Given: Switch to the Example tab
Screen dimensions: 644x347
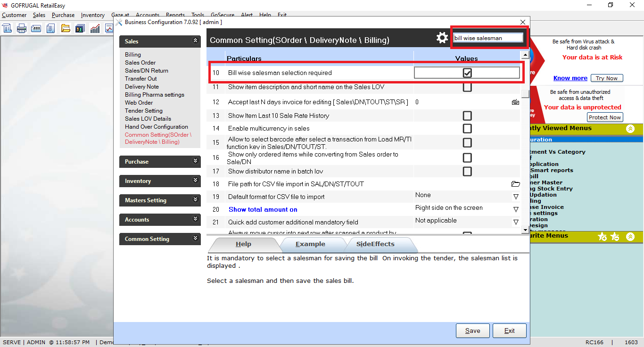Looking at the screenshot, I should click(310, 244).
